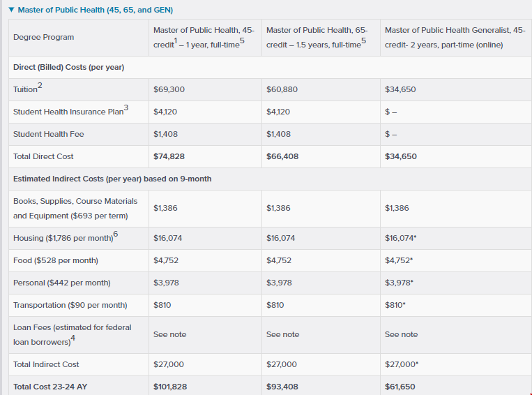The image size is (532, 395).
Task: Open footnote 4 after the Loan Fees label
Action: [73, 338]
